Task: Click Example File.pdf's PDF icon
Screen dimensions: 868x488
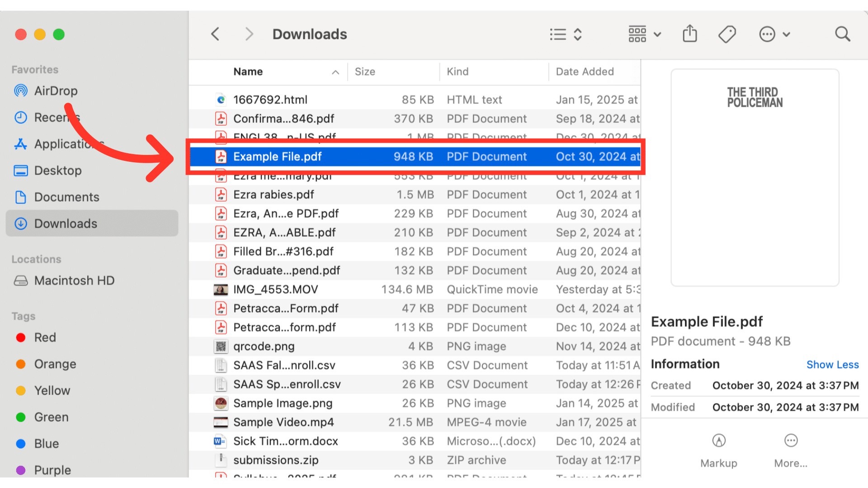Action: click(221, 157)
